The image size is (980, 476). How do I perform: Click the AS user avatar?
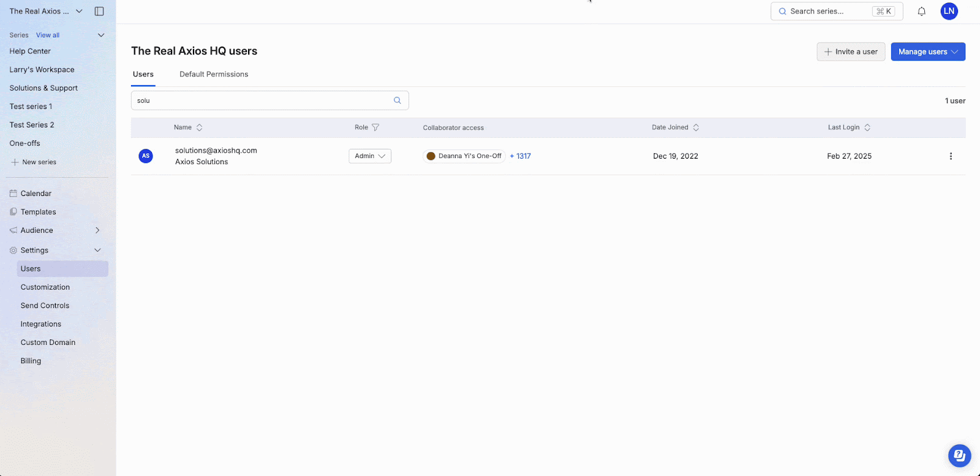146,156
